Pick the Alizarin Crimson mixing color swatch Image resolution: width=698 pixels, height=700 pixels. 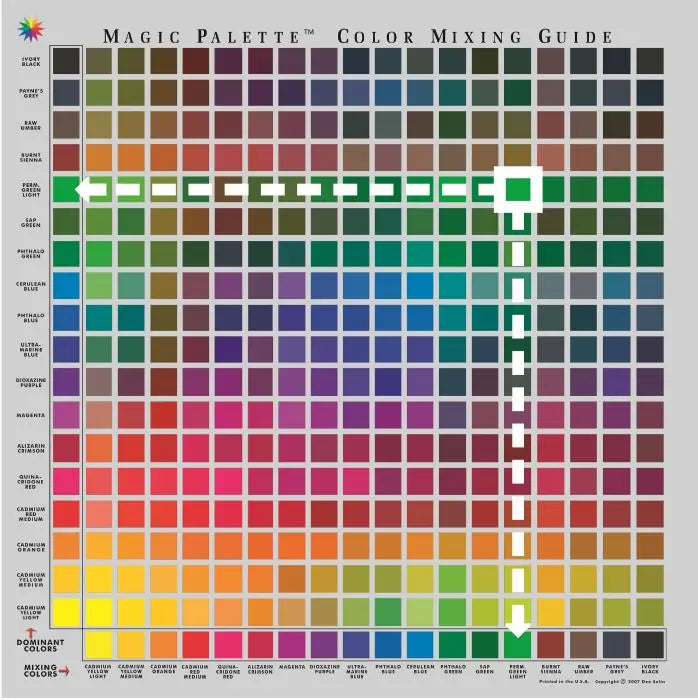pos(260,645)
